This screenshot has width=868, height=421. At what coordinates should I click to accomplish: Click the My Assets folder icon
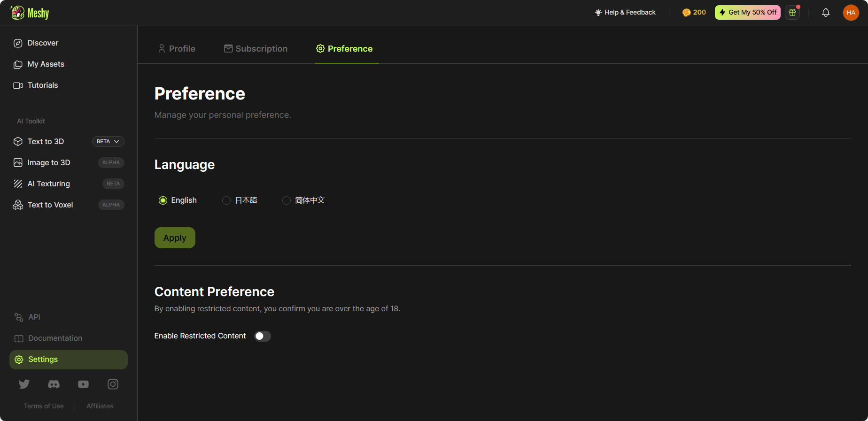(x=18, y=64)
